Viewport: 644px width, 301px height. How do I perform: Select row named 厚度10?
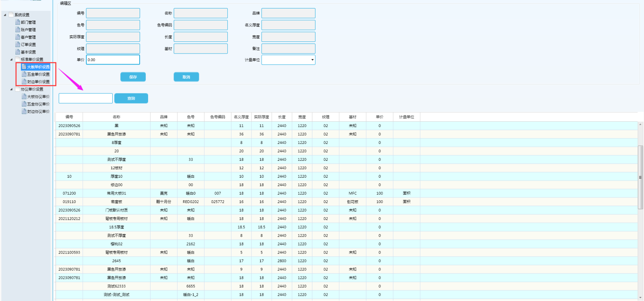click(347, 176)
